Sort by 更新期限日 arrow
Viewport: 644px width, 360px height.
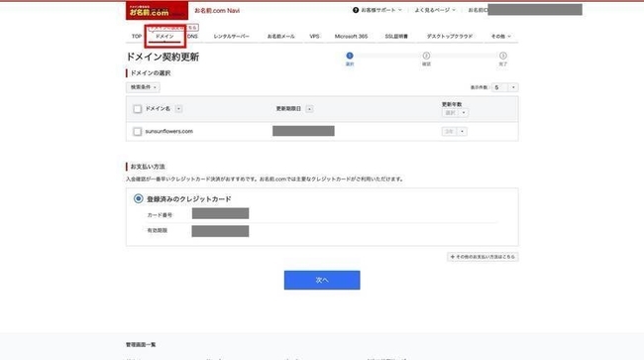309,109
